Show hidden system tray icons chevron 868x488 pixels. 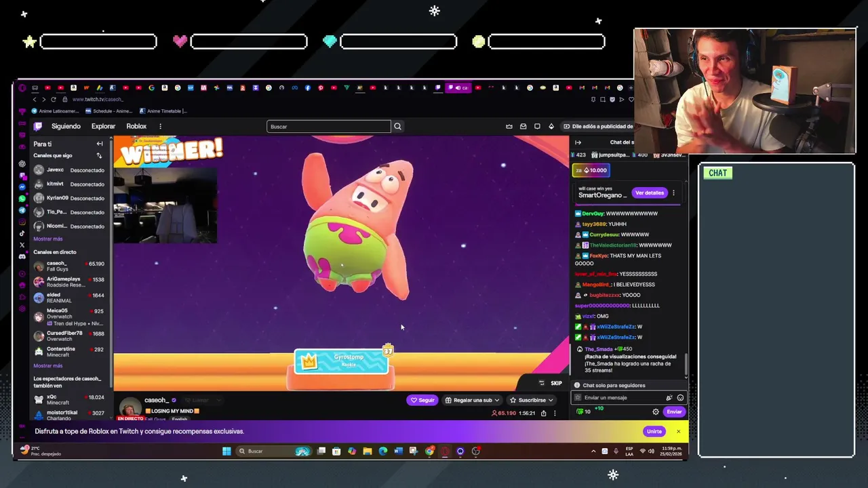[593, 451]
